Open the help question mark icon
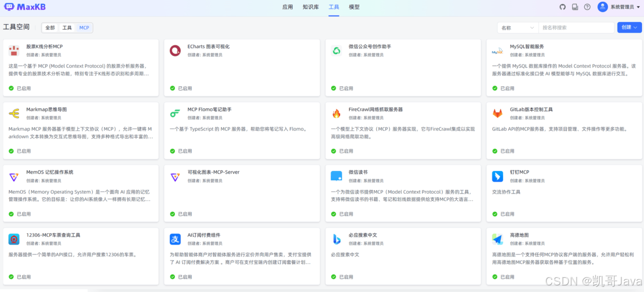 pos(587,7)
